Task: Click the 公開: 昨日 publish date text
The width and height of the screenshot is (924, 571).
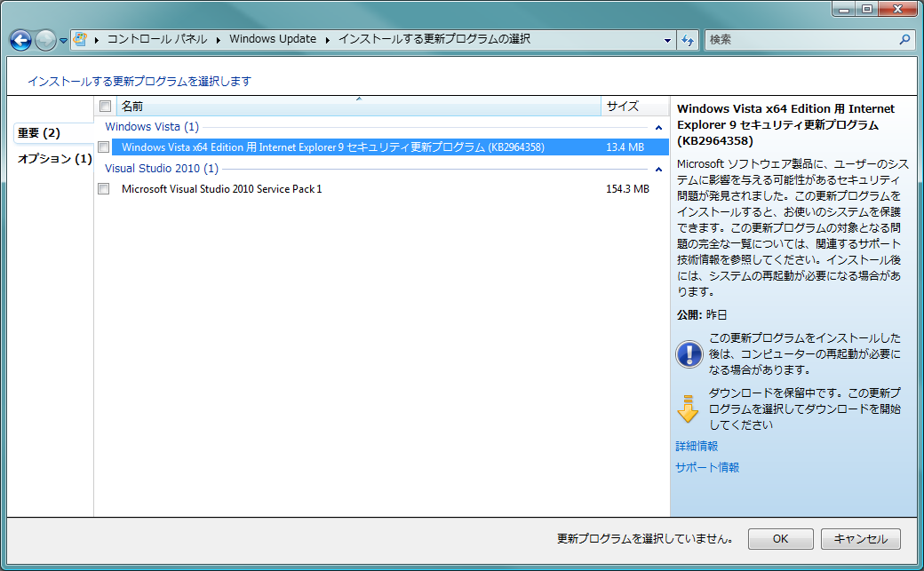Action: 702,314
